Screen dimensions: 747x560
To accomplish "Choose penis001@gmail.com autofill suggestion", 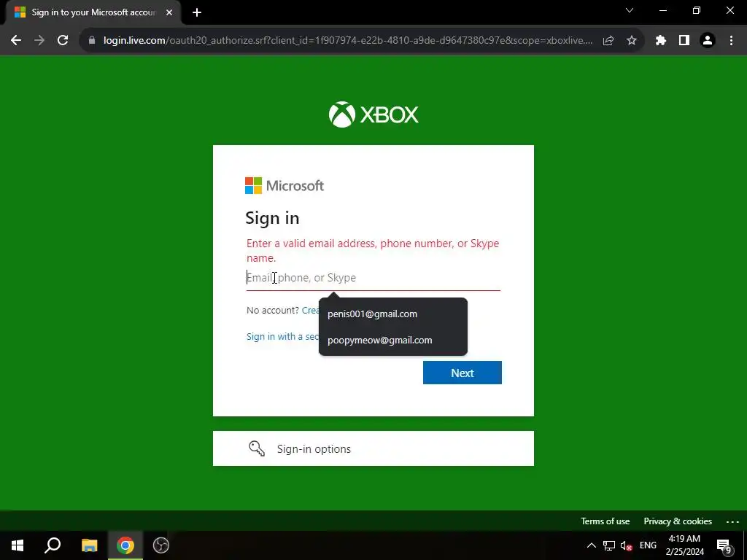I will [393, 314].
